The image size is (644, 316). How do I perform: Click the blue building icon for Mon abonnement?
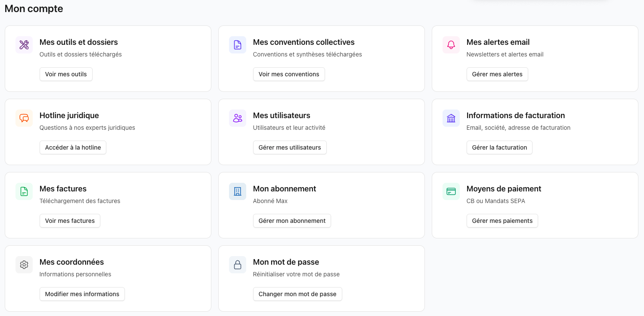(238, 191)
